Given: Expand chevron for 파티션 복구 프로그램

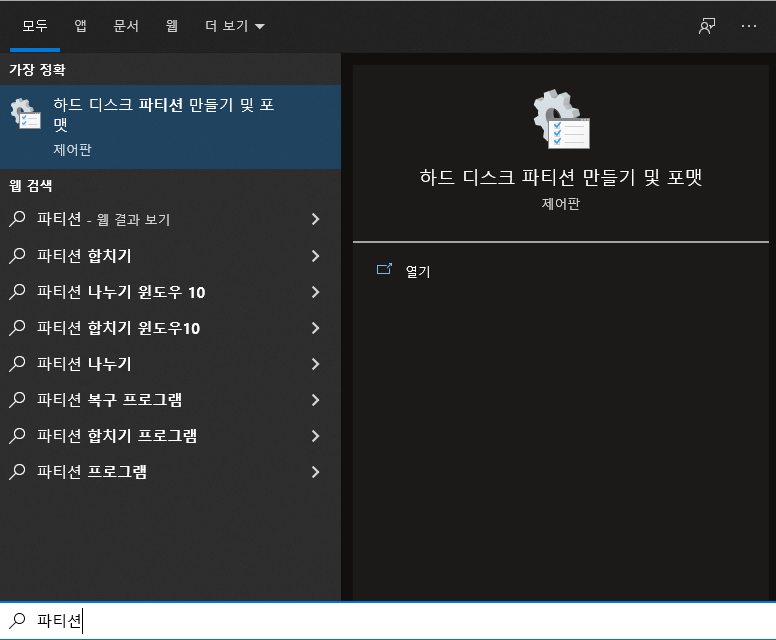Looking at the screenshot, I should (x=315, y=399).
